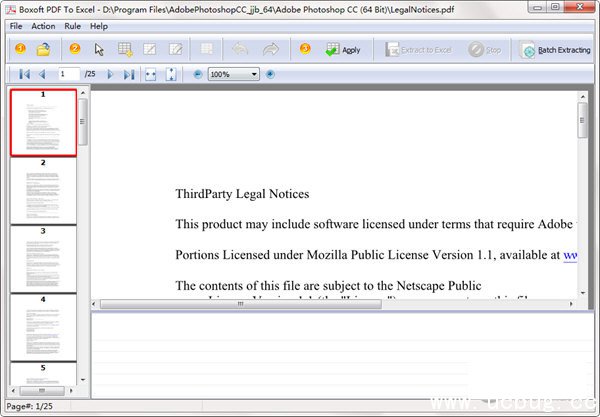Click 'ThirdParty Legal Notices' heading text
The width and height of the screenshot is (600, 417).
242,194
